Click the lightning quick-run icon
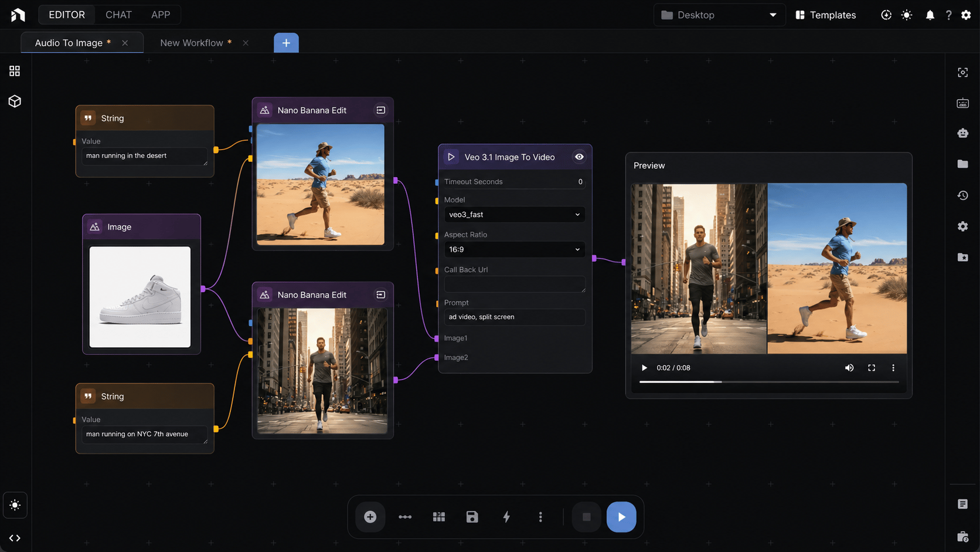The image size is (980, 552). click(506, 517)
